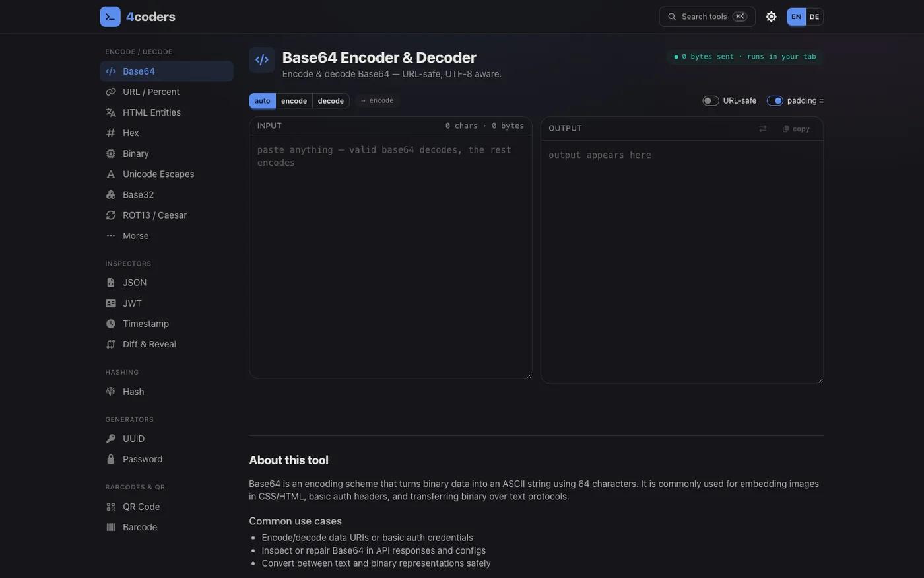Image resolution: width=924 pixels, height=578 pixels.
Task: Open the QR Code tool link
Action: point(166,506)
